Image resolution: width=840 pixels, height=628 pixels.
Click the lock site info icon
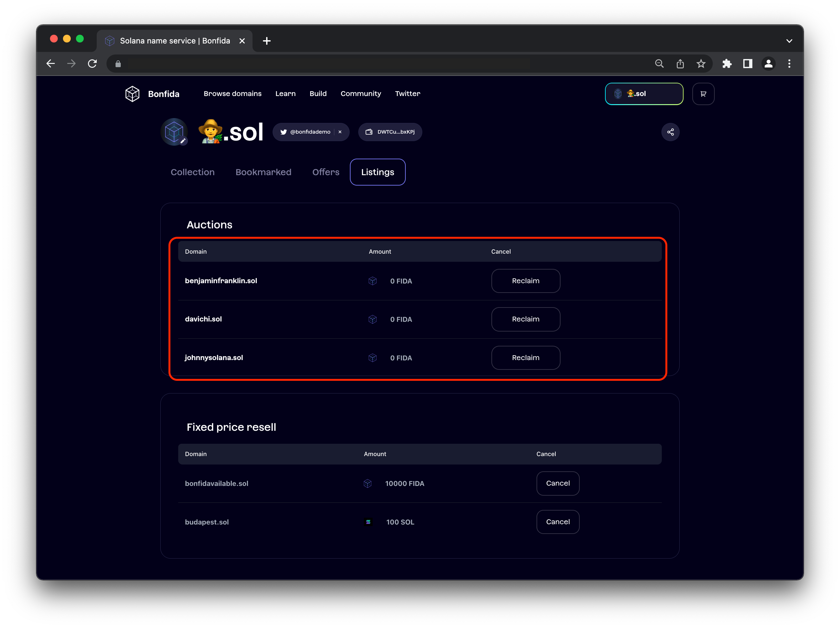coord(118,64)
